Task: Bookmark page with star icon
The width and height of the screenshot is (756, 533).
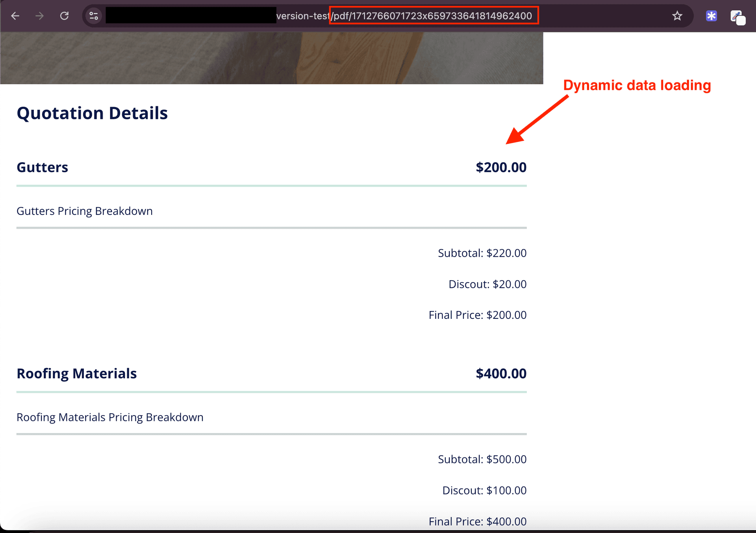Action: coord(677,16)
